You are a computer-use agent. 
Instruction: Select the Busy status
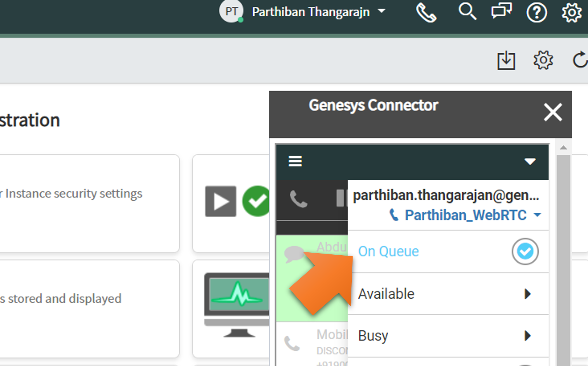[448, 336]
